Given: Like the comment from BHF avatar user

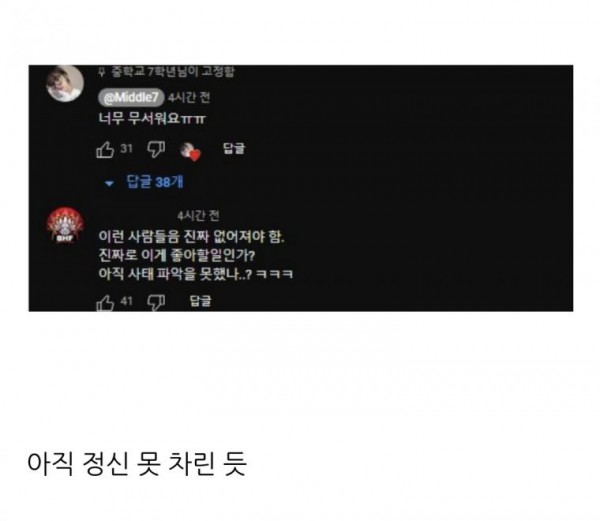Looking at the screenshot, I should pyautogui.click(x=105, y=303).
